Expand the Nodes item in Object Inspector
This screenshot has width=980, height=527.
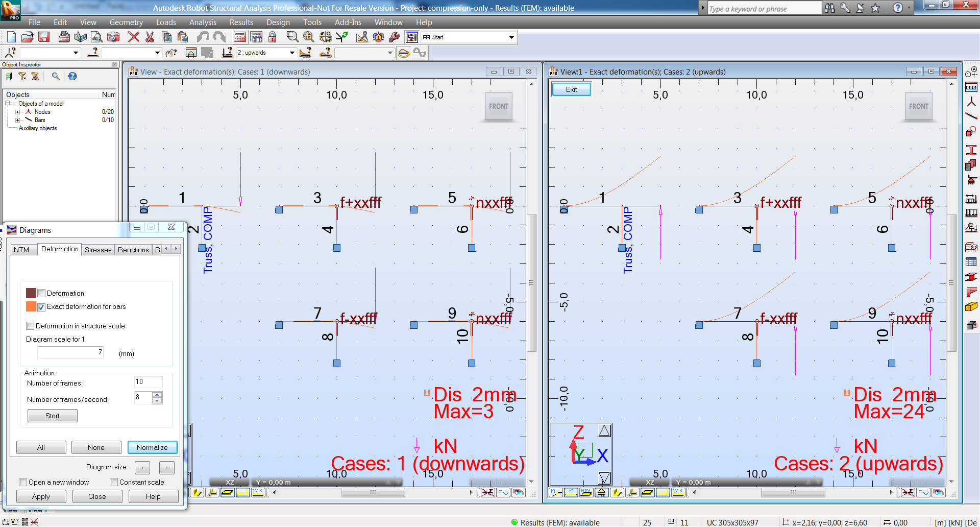pyautogui.click(x=17, y=112)
